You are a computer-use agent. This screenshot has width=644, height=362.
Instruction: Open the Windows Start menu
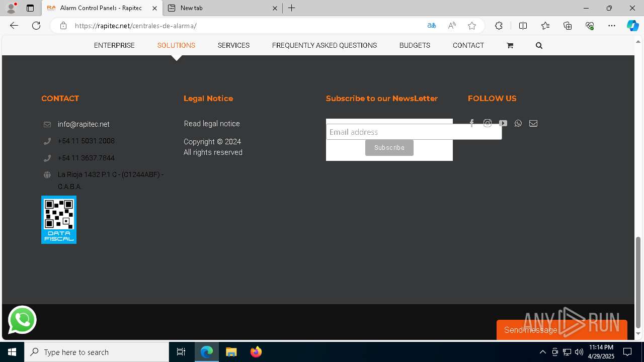[x=12, y=352]
